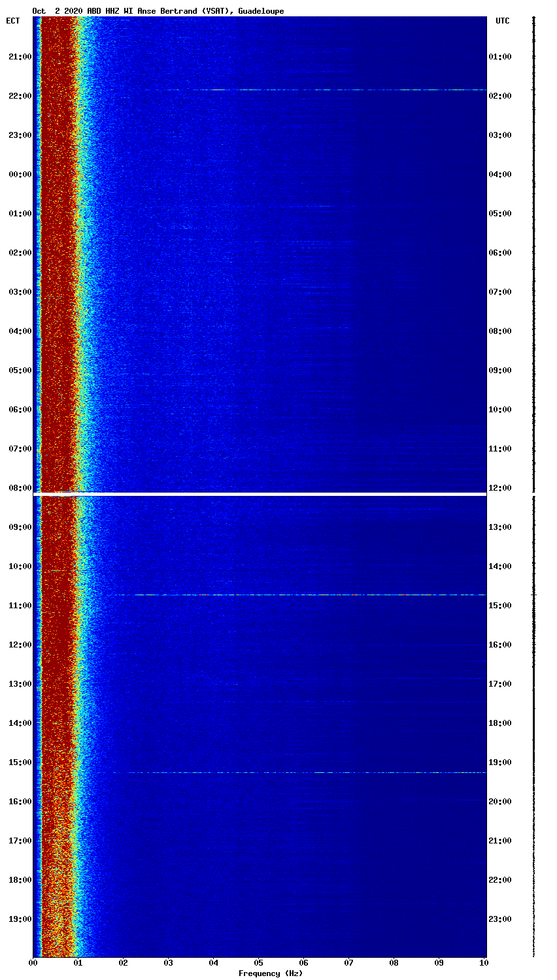This screenshot has width=557, height=980.
Task: Click the 'ECT' axis header
Action: pos(13,21)
